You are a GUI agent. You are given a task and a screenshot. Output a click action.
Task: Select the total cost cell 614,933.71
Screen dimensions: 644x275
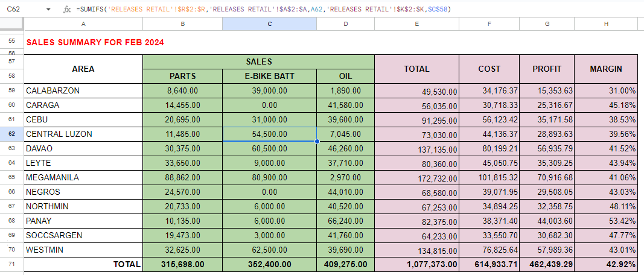489,264
